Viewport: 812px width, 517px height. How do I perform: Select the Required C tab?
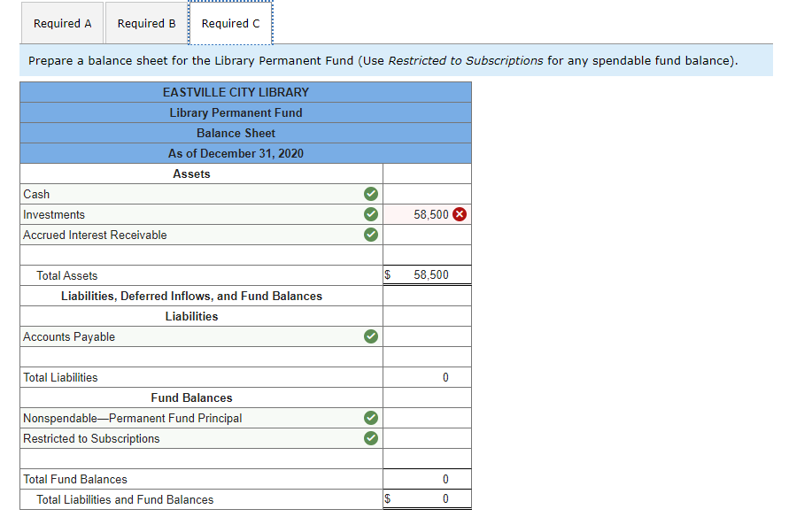click(230, 23)
